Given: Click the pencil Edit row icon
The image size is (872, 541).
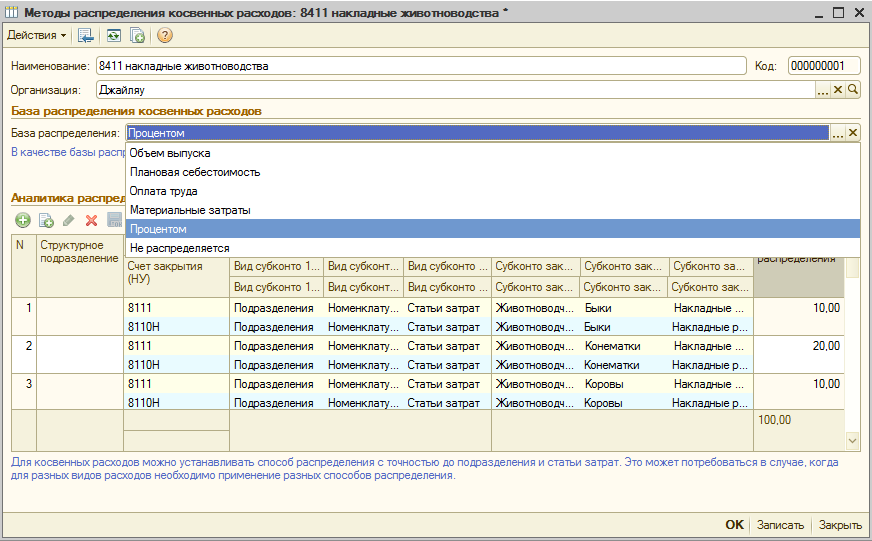Looking at the screenshot, I should [x=68, y=220].
